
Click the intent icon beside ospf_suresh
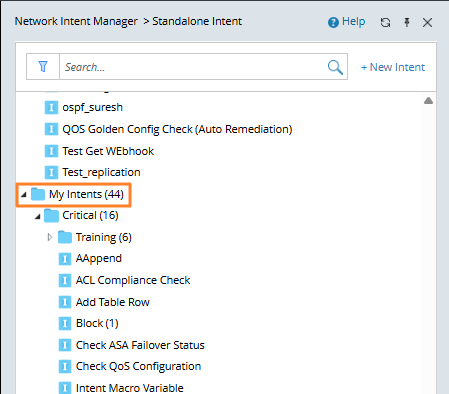tap(51, 108)
